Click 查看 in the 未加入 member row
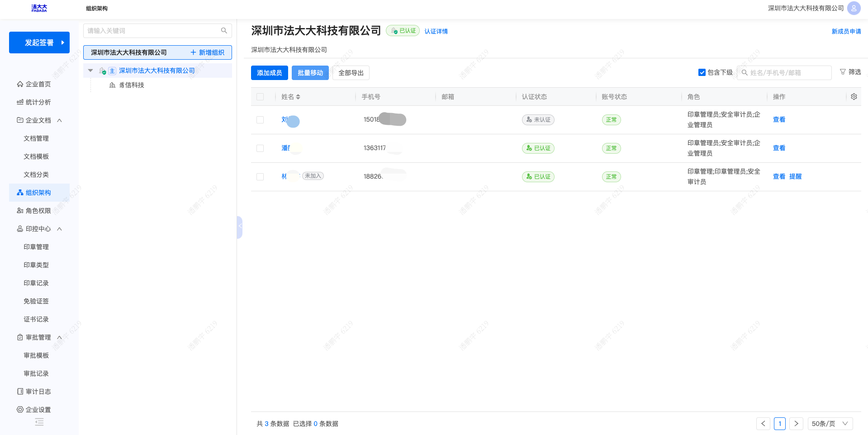Viewport: 868px width, 435px height. 779,176
